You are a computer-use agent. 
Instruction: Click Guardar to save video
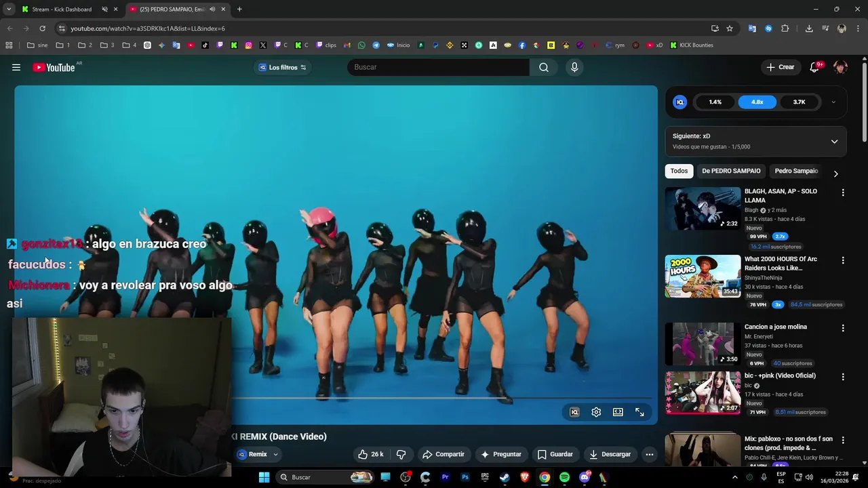(555, 454)
